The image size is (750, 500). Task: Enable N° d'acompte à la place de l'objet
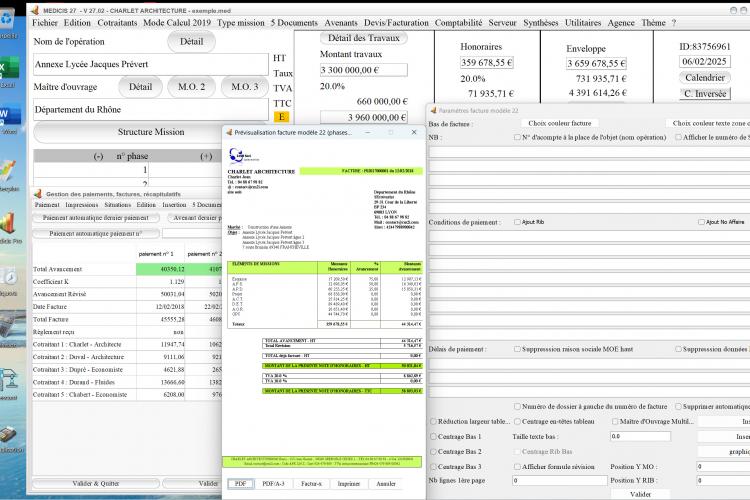517,137
